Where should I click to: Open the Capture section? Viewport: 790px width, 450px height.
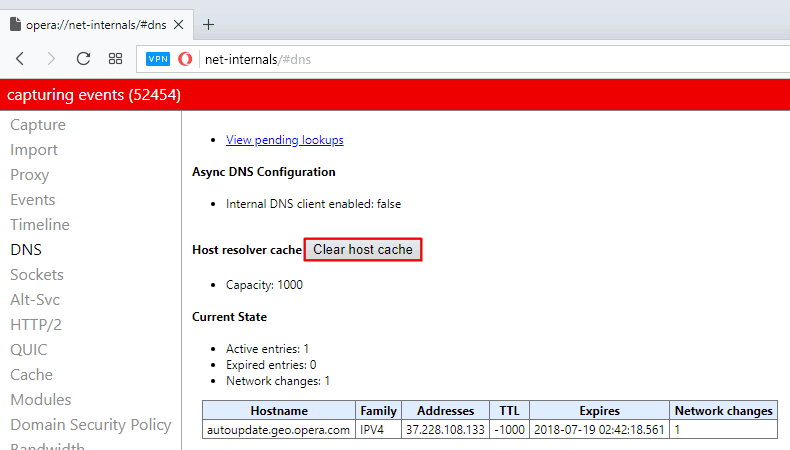pyautogui.click(x=38, y=125)
